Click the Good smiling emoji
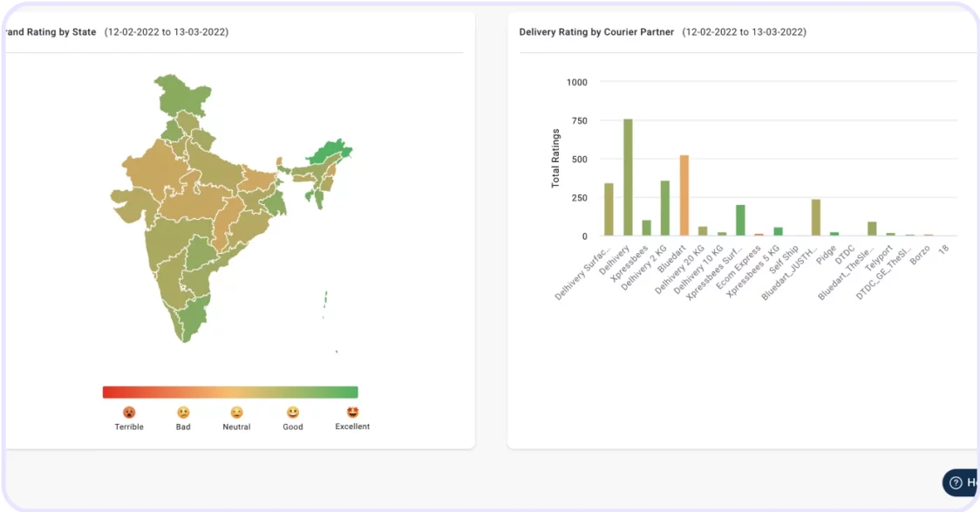Image resolution: width=980 pixels, height=512 pixels. (x=292, y=413)
